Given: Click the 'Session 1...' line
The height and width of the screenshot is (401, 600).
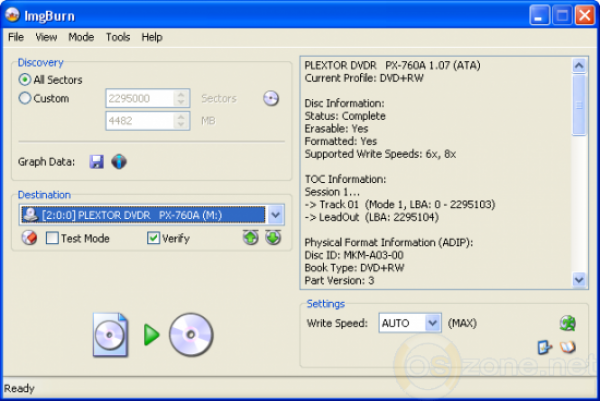Looking at the screenshot, I should pyautogui.click(x=332, y=192).
